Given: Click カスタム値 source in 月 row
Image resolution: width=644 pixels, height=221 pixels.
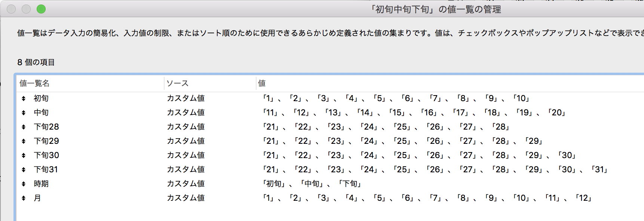Looking at the screenshot, I should [x=185, y=198].
